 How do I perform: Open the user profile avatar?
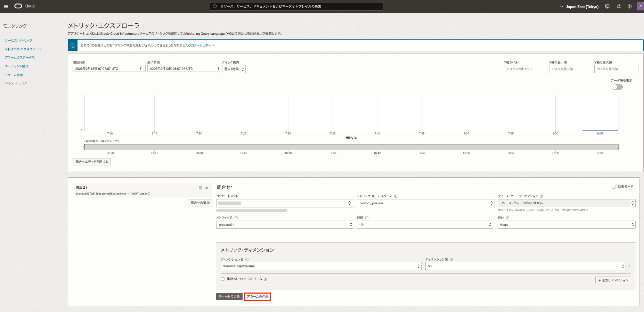(x=640, y=6)
